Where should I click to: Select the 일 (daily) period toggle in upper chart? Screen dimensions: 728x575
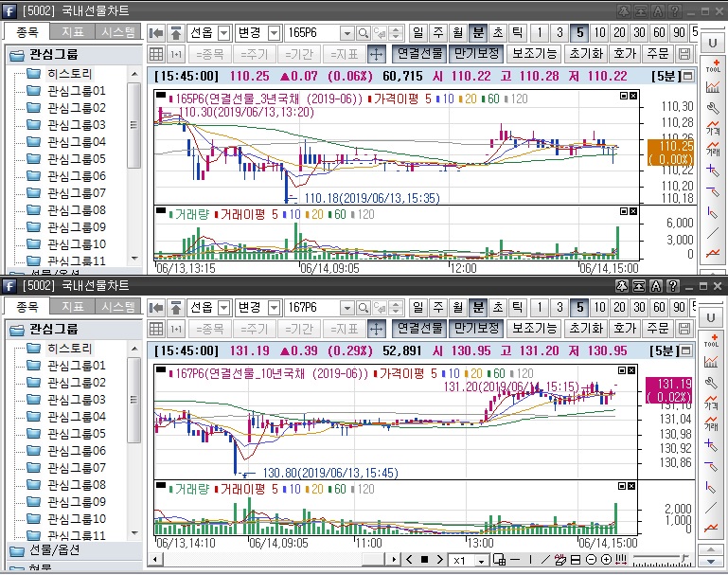(x=418, y=33)
